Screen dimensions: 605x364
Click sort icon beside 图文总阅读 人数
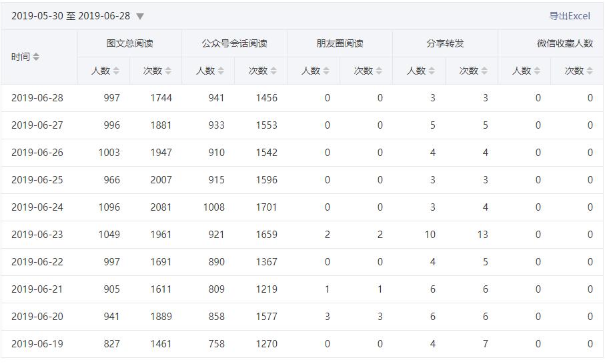(x=116, y=71)
